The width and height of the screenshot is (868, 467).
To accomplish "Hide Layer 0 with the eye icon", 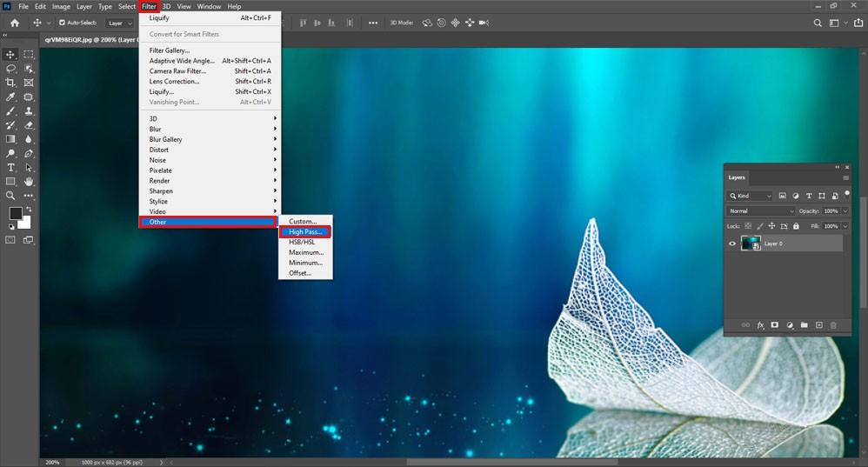I will (732, 244).
